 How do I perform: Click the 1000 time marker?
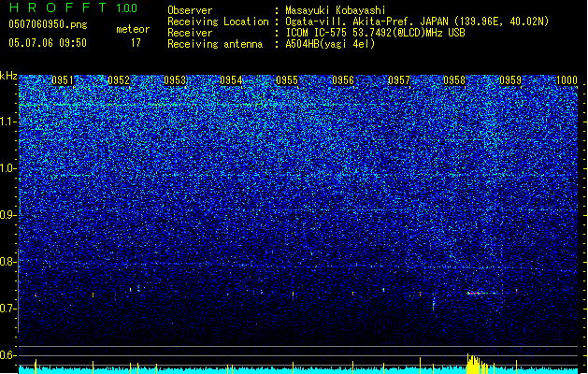[x=566, y=80]
